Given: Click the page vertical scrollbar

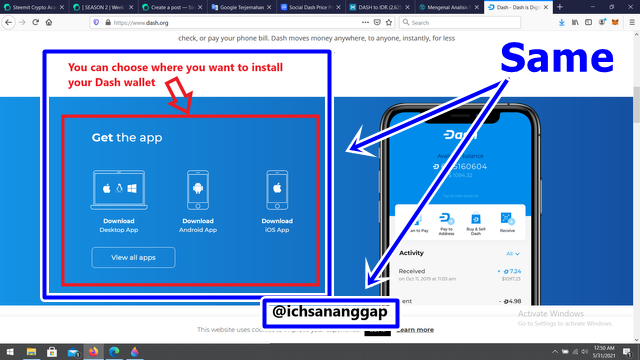Looking at the screenshot, I should [x=636, y=104].
